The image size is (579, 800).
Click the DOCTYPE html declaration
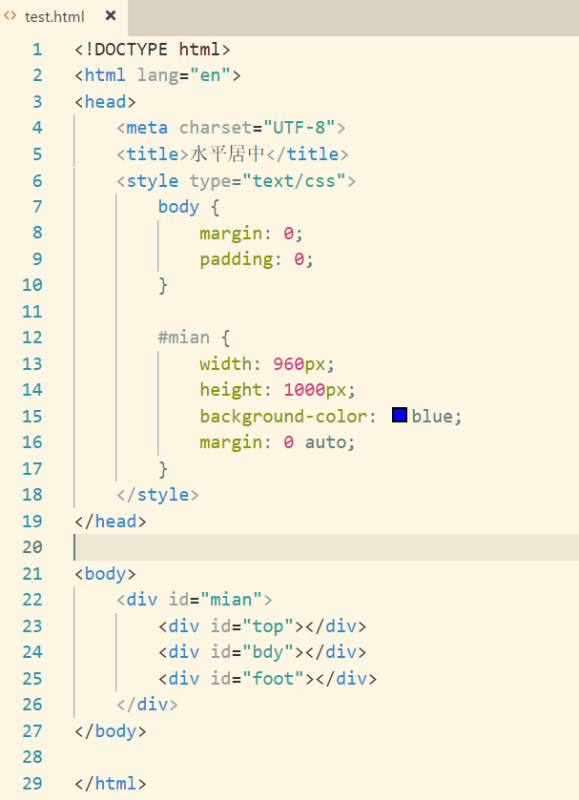tap(153, 49)
